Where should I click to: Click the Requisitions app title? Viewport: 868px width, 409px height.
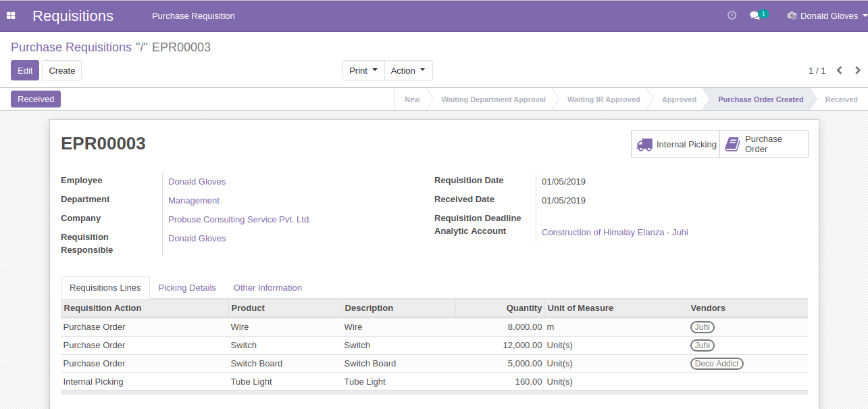click(73, 16)
